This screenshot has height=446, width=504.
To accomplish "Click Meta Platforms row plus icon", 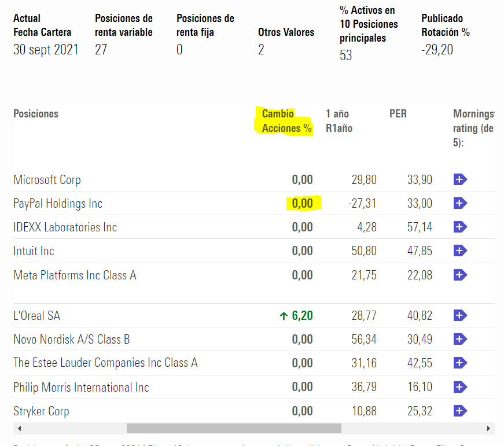I will [460, 275].
